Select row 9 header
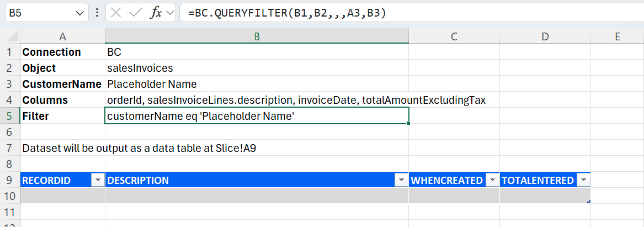This screenshot has width=644, height=227. (x=10, y=180)
